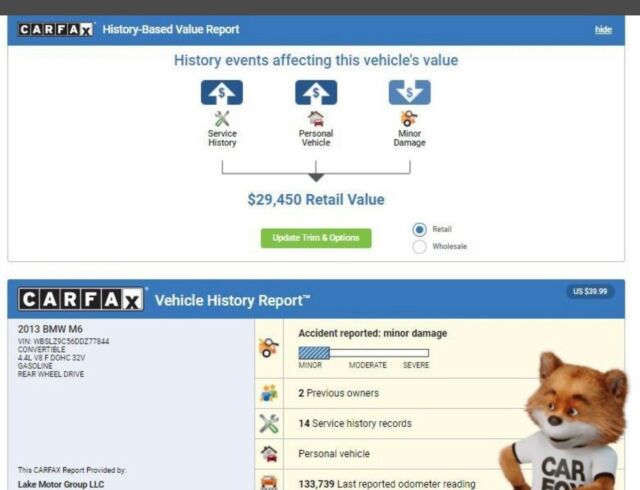The image size is (640, 490).
Task: Click the service history records tools icon
Action: pyautogui.click(x=269, y=423)
